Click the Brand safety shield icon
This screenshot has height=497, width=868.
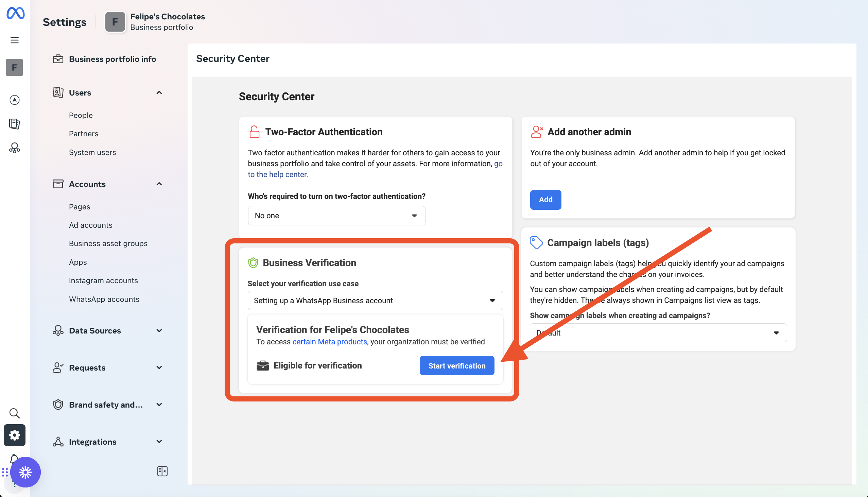58,405
